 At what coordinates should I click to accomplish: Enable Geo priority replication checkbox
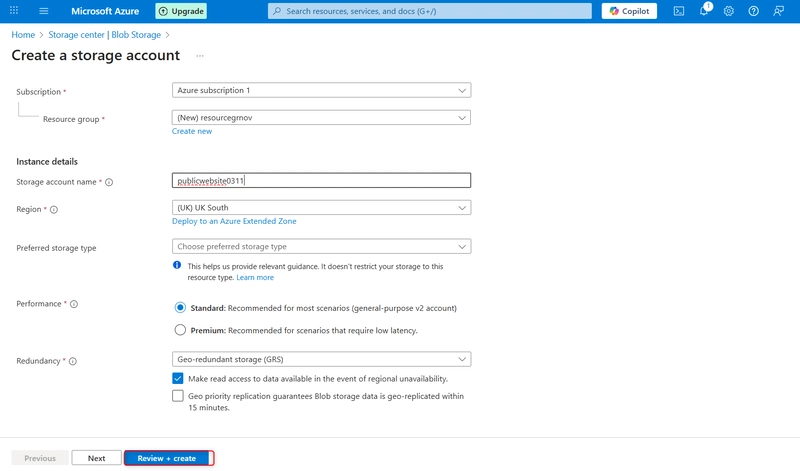178,396
